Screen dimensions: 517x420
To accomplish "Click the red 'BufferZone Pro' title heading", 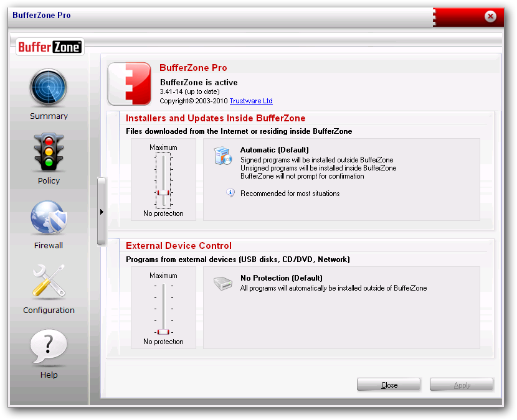I will pos(193,68).
